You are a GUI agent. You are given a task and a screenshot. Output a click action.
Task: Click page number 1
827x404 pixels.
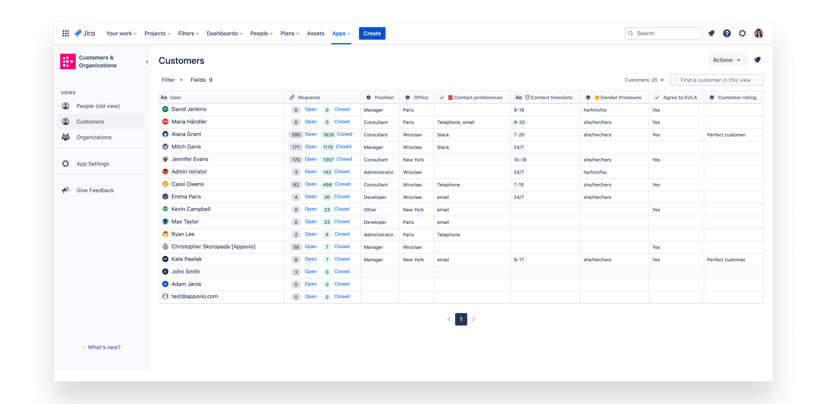point(461,319)
